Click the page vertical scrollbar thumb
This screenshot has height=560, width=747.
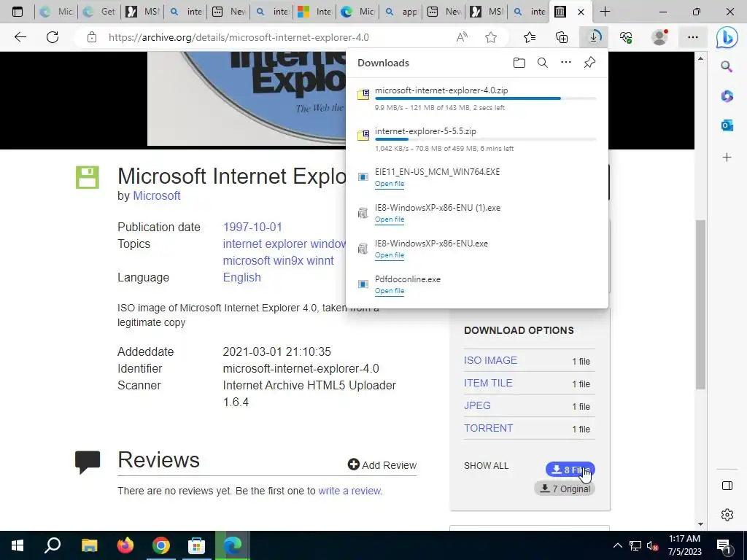700,305
